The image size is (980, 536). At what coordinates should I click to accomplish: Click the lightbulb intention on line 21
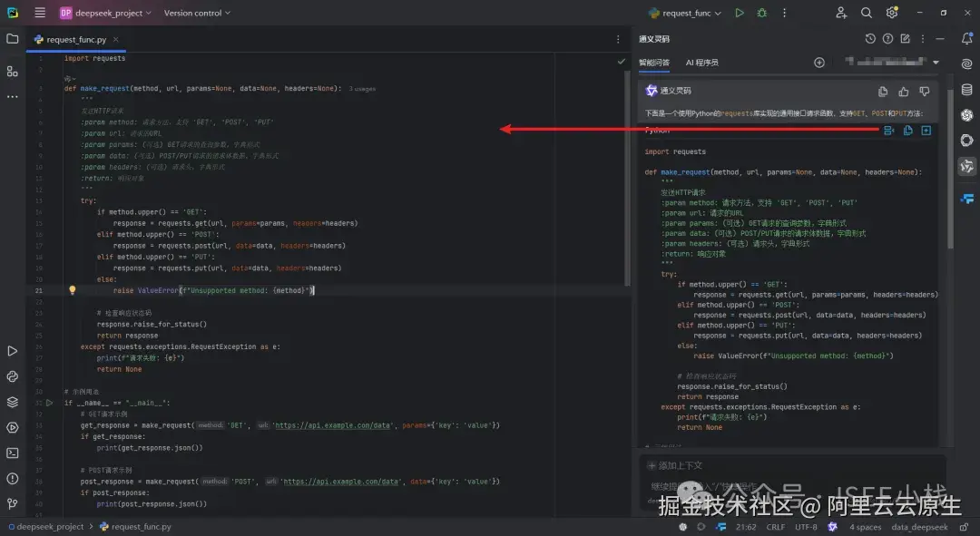click(72, 290)
